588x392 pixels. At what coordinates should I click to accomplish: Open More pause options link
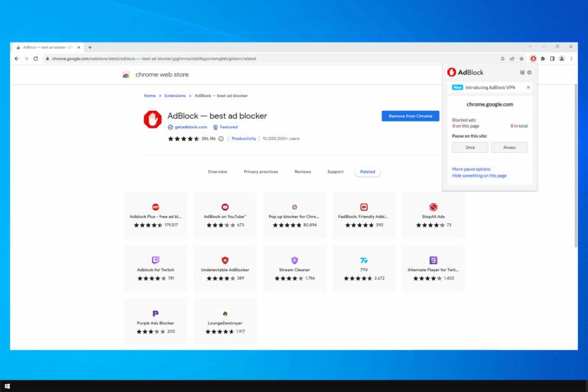[471, 169]
